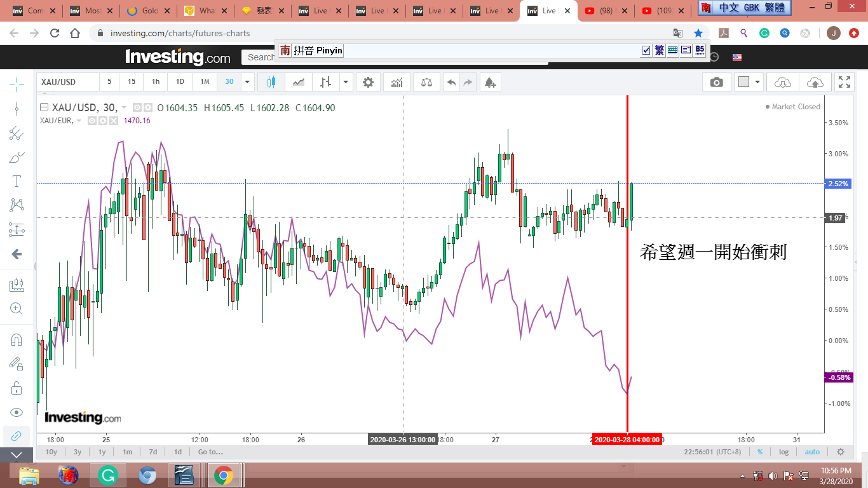Bookmark this page with star icon
The image size is (868, 488).
click(x=698, y=33)
